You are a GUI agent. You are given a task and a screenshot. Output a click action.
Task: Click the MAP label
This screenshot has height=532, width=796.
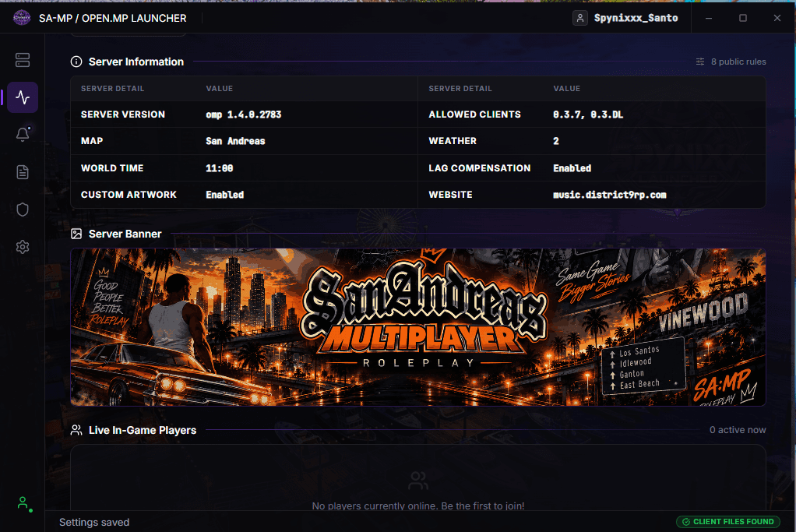click(92, 141)
